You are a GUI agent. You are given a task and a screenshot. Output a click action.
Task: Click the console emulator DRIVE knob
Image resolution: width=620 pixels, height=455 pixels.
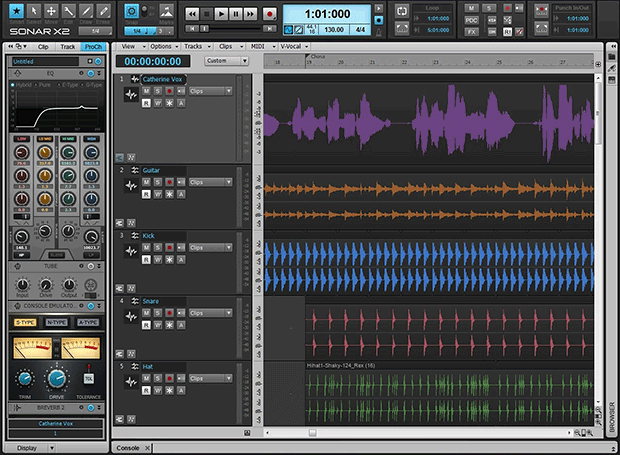tap(57, 378)
